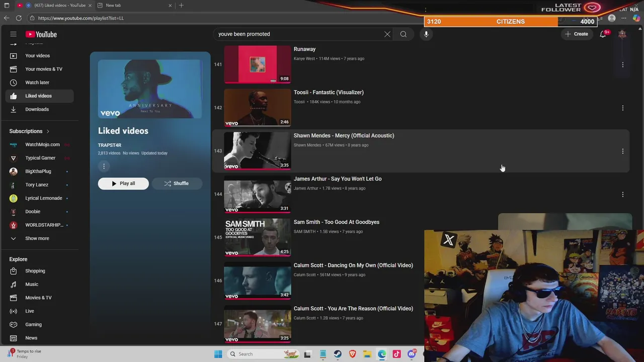Open the notifications bell

[603, 34]
